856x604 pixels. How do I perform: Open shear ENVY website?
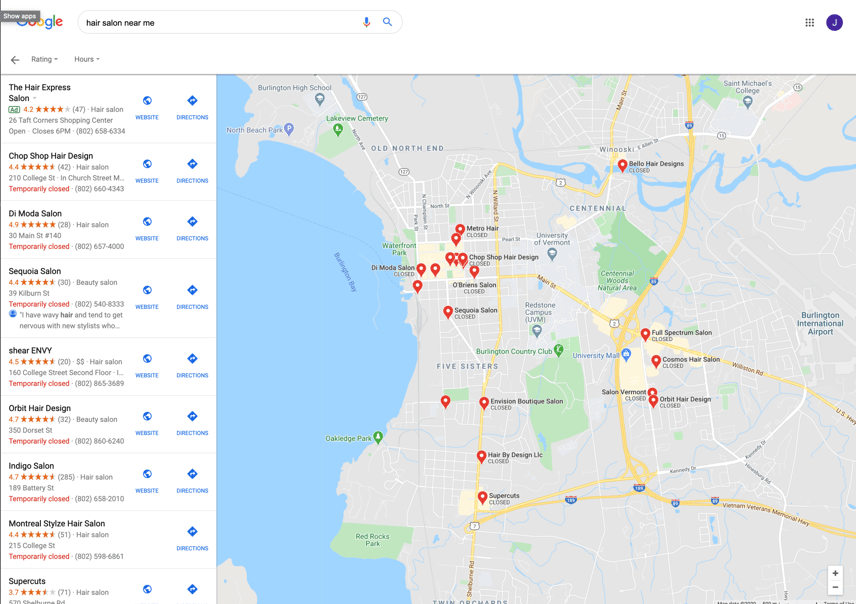[x=147, y=366]
